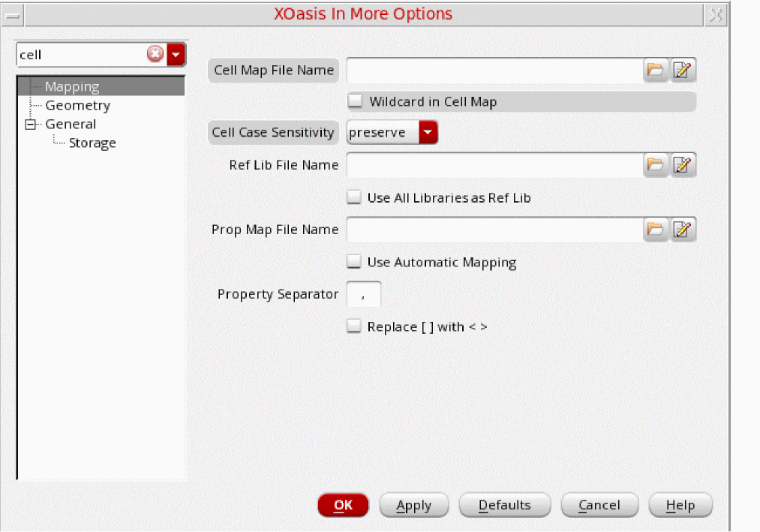Open the search filter dropdown arrow
The height and width of the screenshot is (532, 760).
176,54
